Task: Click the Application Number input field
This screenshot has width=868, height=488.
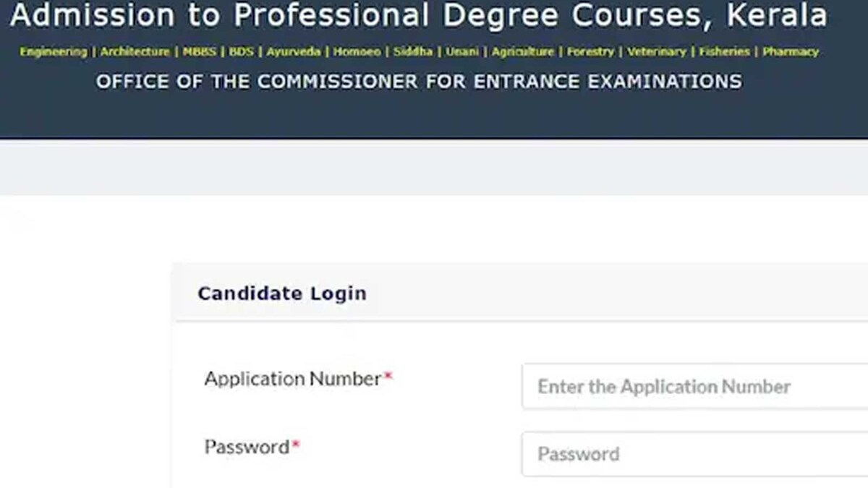Action: pos(687,386)
